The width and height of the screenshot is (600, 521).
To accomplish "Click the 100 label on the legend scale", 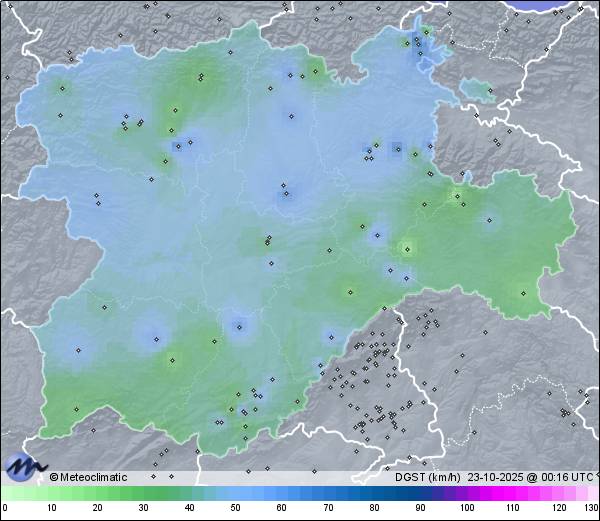I will 467,509.
